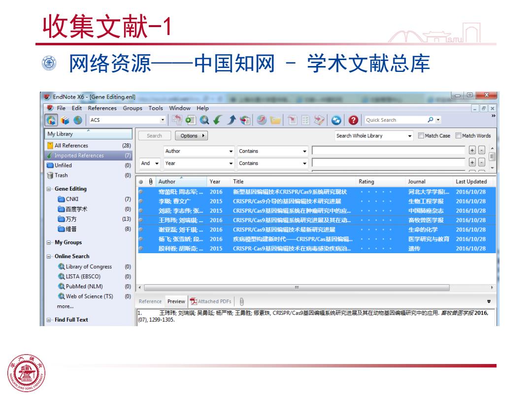Switch to the Reference tab
The width and height of the screenshot is (532, 399).
pyautogui.click(x=150, y=301)
